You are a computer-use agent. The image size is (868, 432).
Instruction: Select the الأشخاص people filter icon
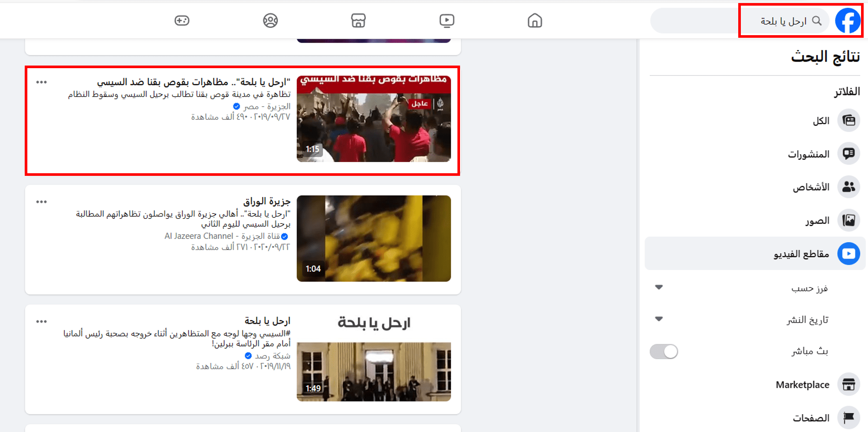(x=848, y=187)
